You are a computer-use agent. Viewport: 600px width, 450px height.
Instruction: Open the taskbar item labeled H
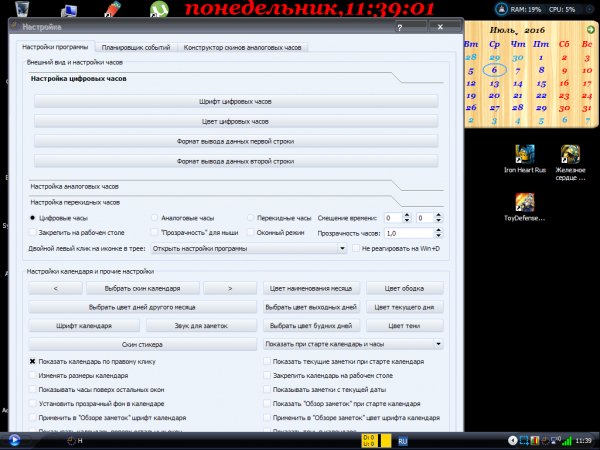click(x=75, y=440)
